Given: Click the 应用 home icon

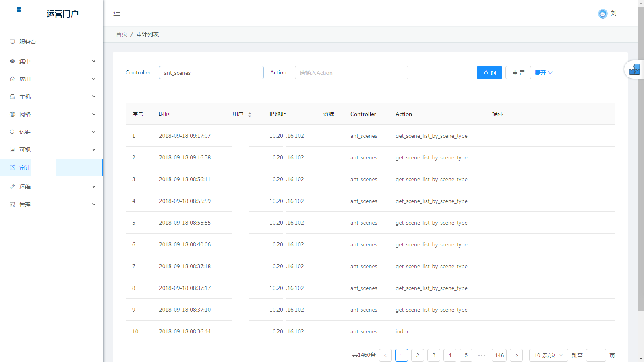Looking at the screenshot, I should (x=12, y=79).
